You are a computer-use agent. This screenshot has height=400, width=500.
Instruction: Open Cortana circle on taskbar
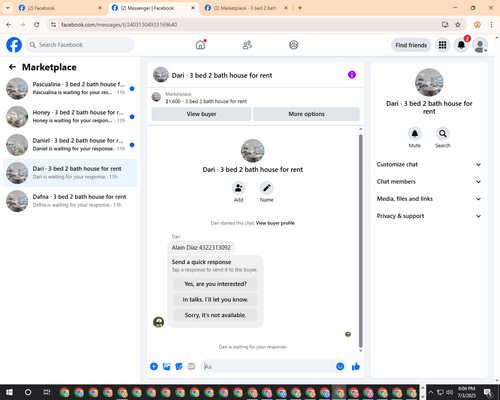(x=28, y=392)
